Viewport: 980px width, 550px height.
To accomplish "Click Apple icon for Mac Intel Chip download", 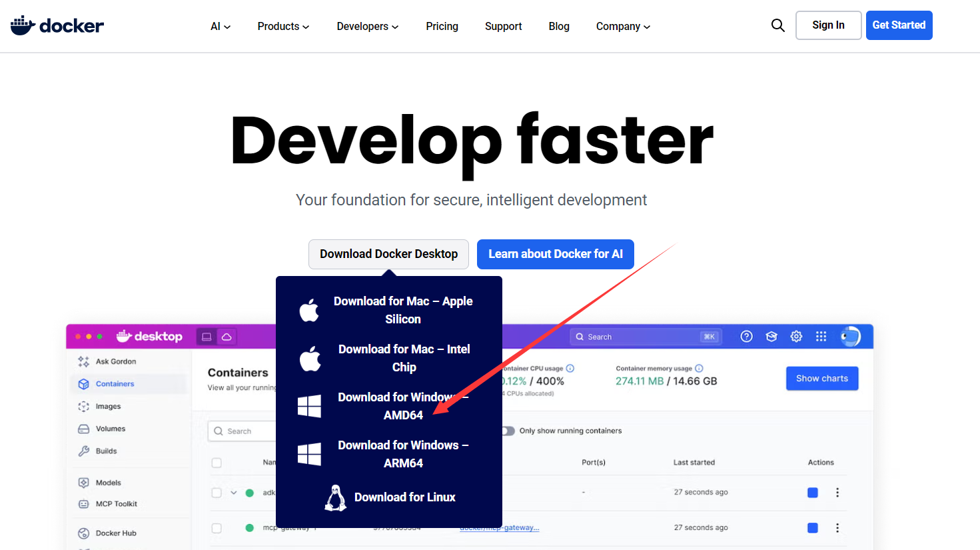I will [x=310, y=358].
